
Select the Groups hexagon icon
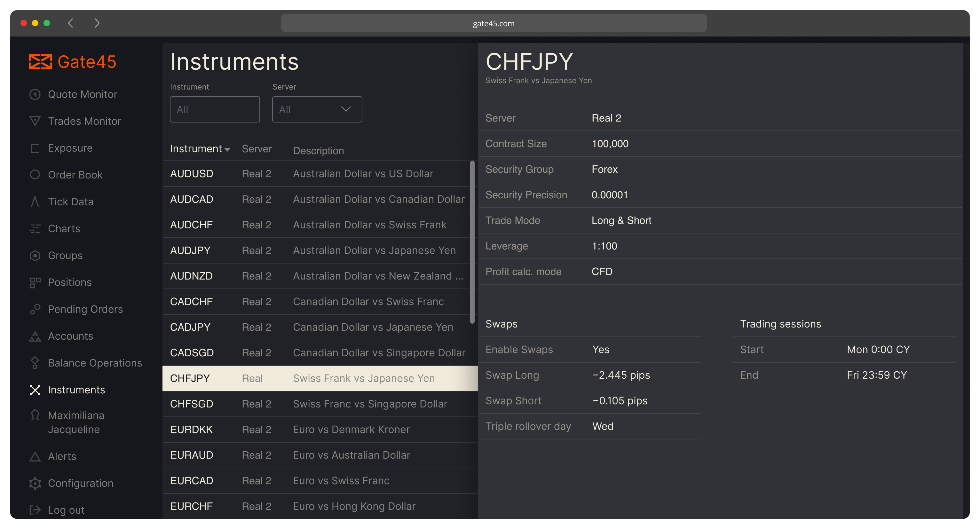[x=35, y=256]
